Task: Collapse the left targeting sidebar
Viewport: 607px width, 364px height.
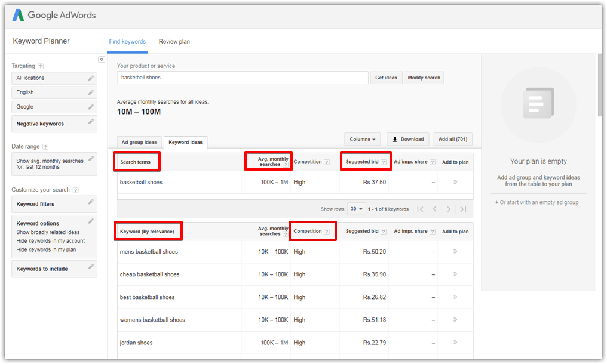Action: click(102, 59)
